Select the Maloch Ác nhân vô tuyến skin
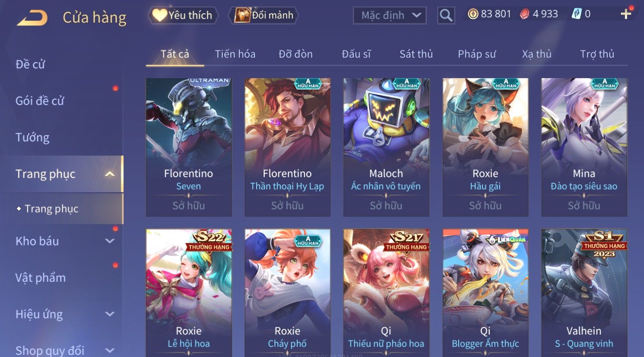 click(386, 147)
